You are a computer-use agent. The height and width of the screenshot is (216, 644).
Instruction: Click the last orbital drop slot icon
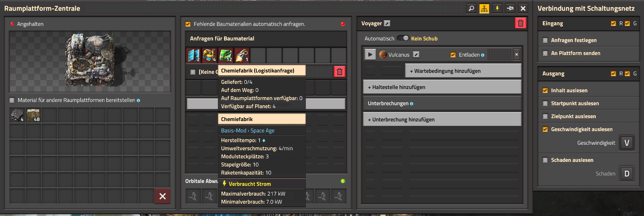338,196
